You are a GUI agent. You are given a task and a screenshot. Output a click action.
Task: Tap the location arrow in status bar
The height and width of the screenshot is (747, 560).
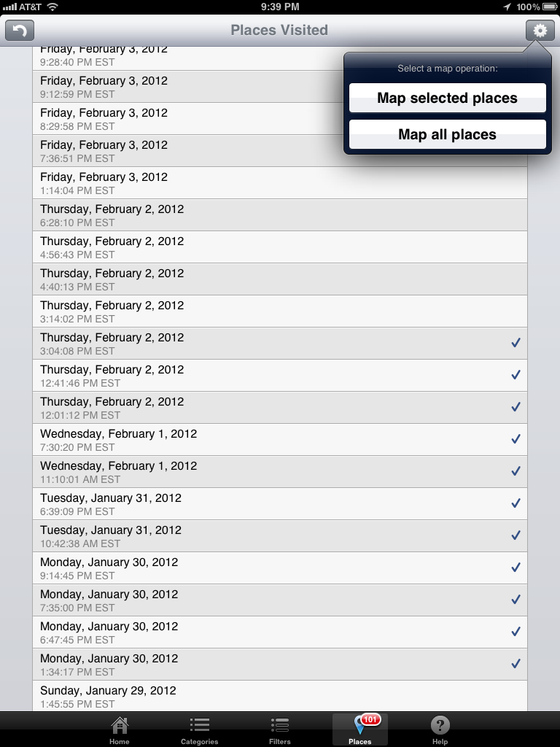[x=507, y=7]
